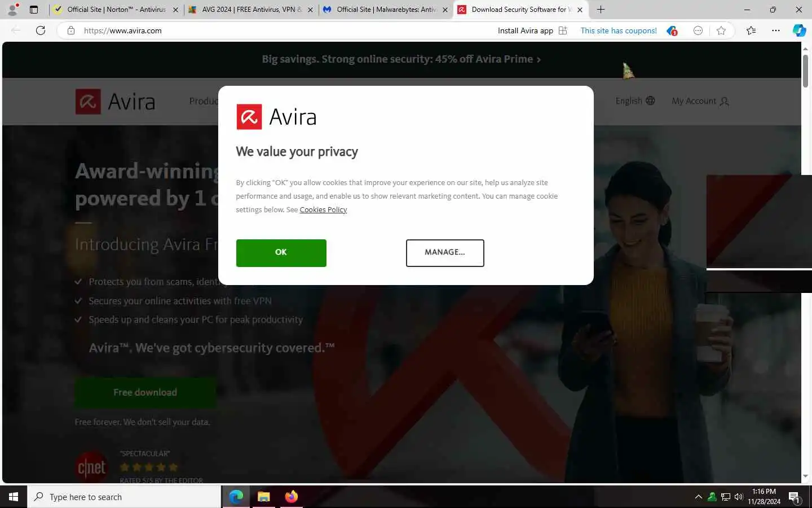
Task: Open 'This site has coupons!' notice
Action: [x=619, y=30]
